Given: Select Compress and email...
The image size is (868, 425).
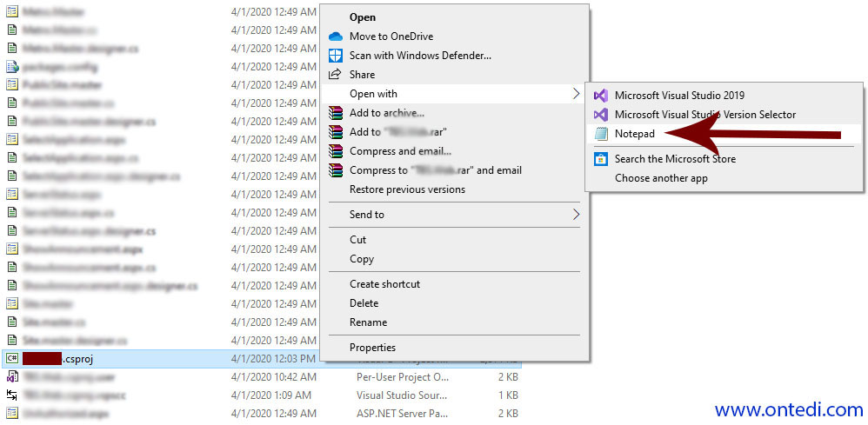Looking at the screenshot, I should (401, 151).
